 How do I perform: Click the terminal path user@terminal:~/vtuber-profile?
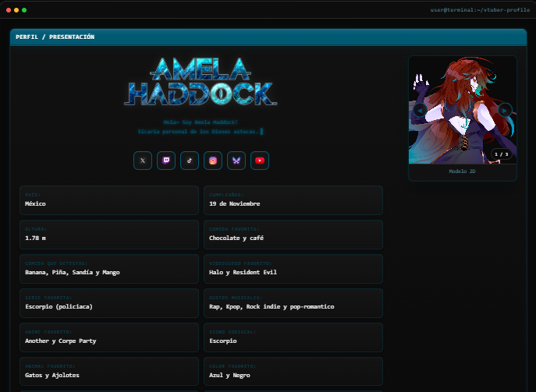(480, 10)
